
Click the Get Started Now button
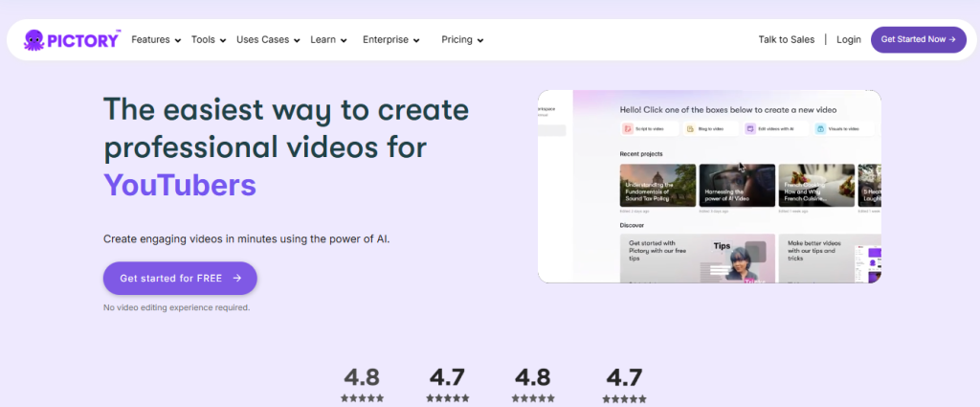tap(918, 39)
